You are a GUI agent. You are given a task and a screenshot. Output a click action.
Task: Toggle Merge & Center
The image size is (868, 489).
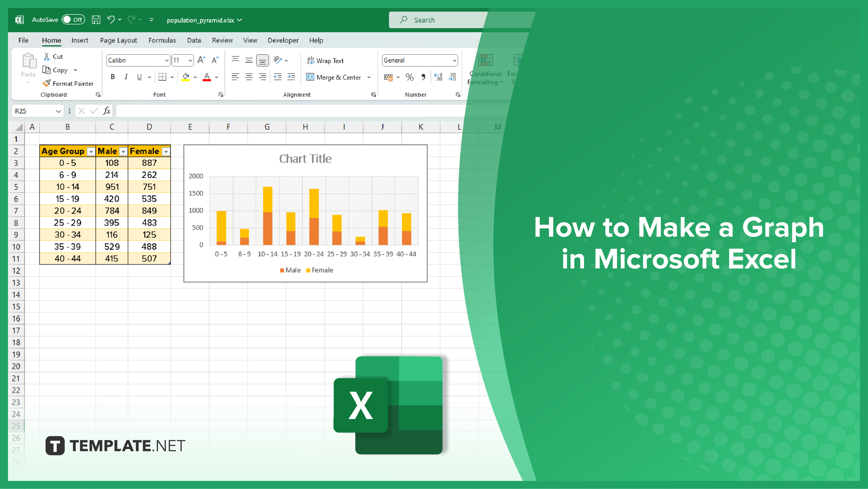pos(333,77)
